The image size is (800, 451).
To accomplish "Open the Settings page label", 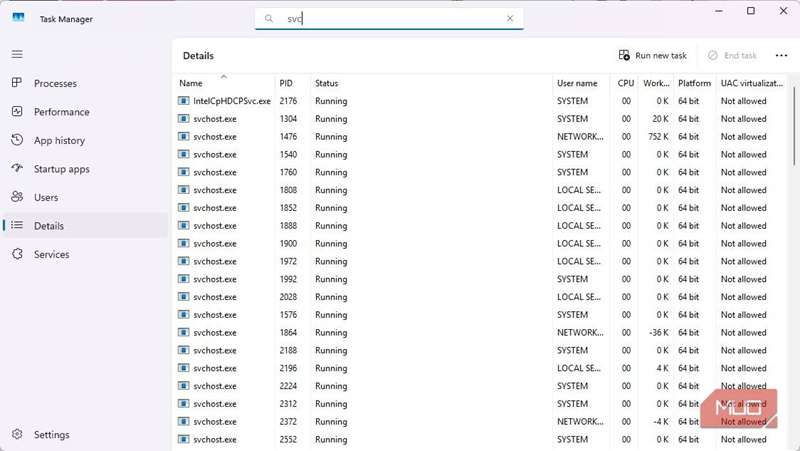I will coord(52,435).
